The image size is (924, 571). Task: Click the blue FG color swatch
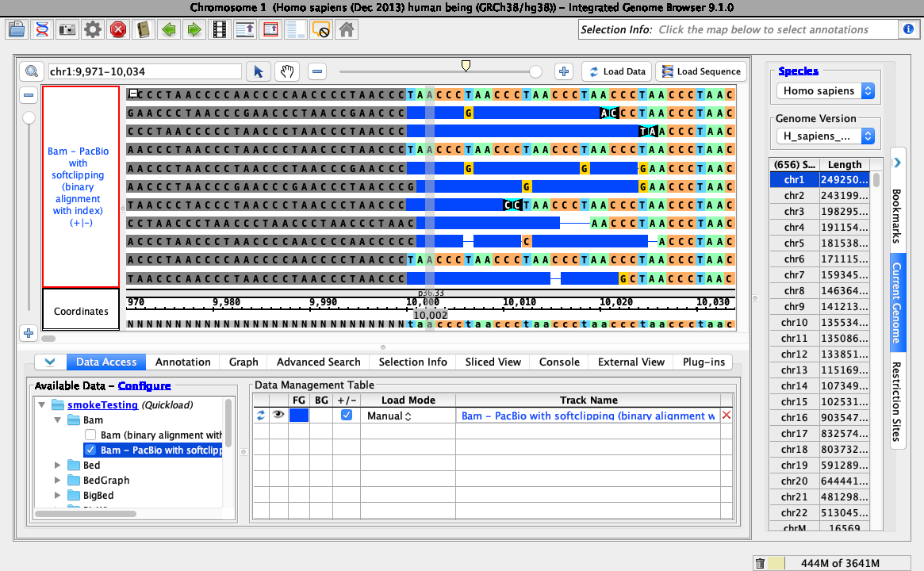pos(299,415)
